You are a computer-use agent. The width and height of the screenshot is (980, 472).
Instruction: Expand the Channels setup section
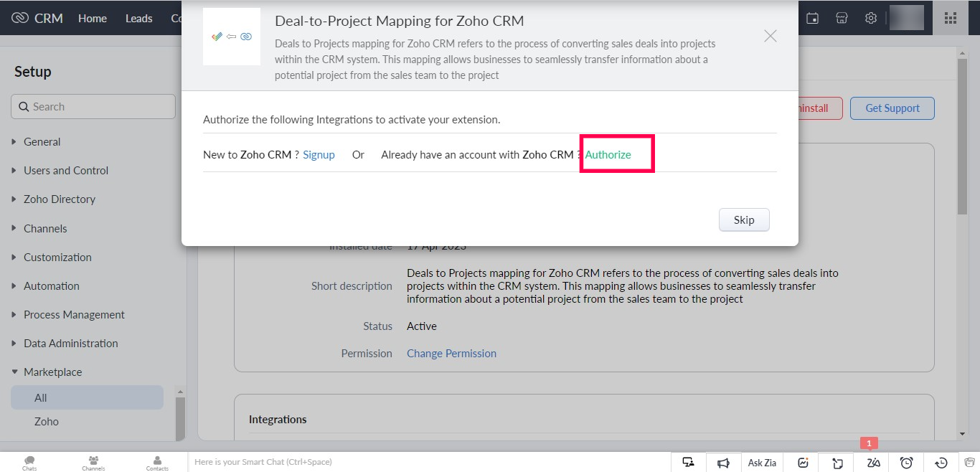(45, 228)
